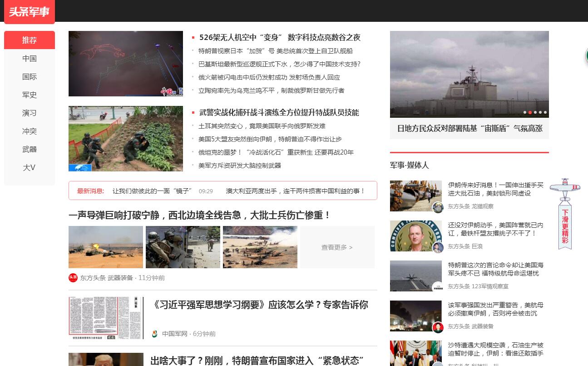Open the 让我们做彼此的一面镜子 latest news item
Screen dimensions: 588x366
click(153, 191)
